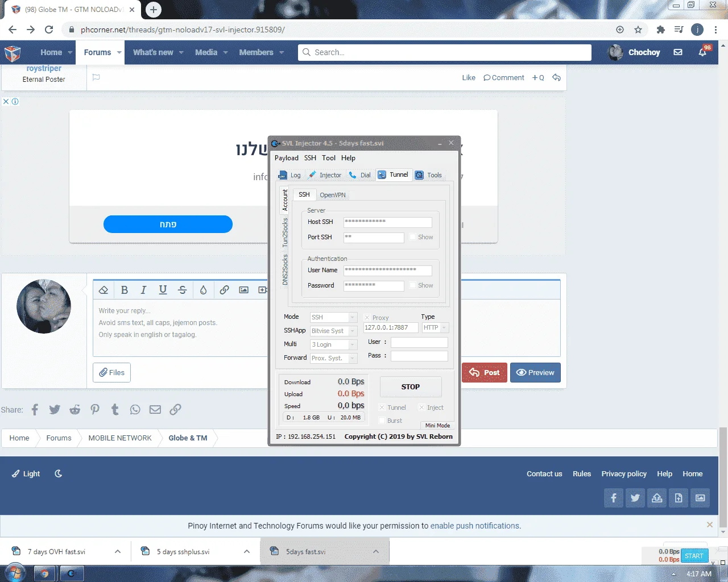
Task: Copy the thread link with the Share row chain icon
Action: click(175, 409)
